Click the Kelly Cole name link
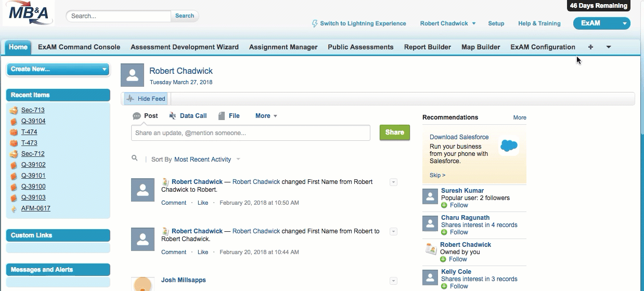The width and height of the screenshot is (644, 291). (456, 272)
